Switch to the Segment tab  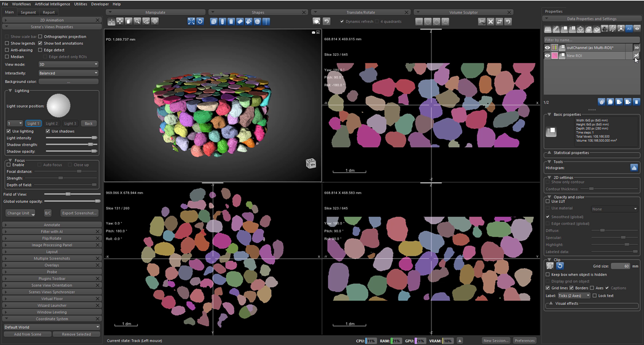[28, 12]
